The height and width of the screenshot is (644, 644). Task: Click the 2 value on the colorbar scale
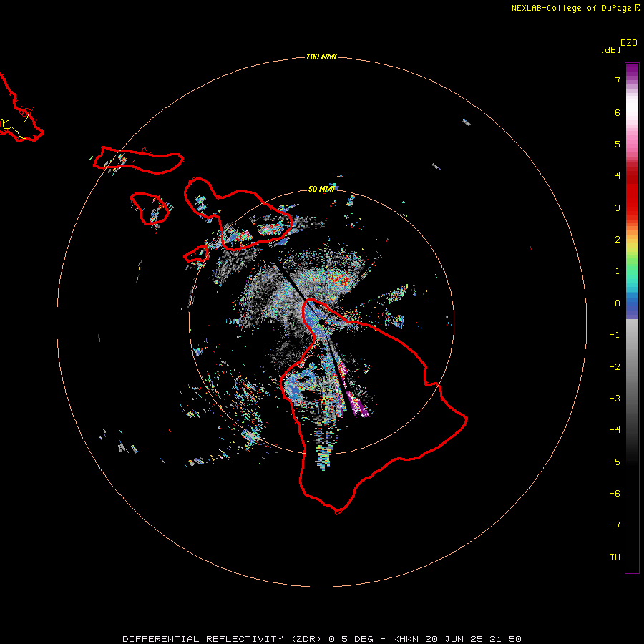pyautogui.click(x=618, y=240)
